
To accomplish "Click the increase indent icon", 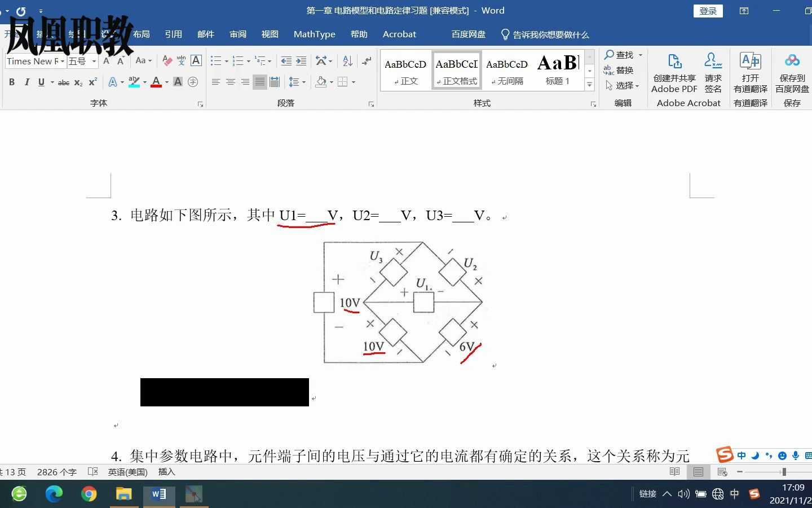I will [x=301, y=61].
